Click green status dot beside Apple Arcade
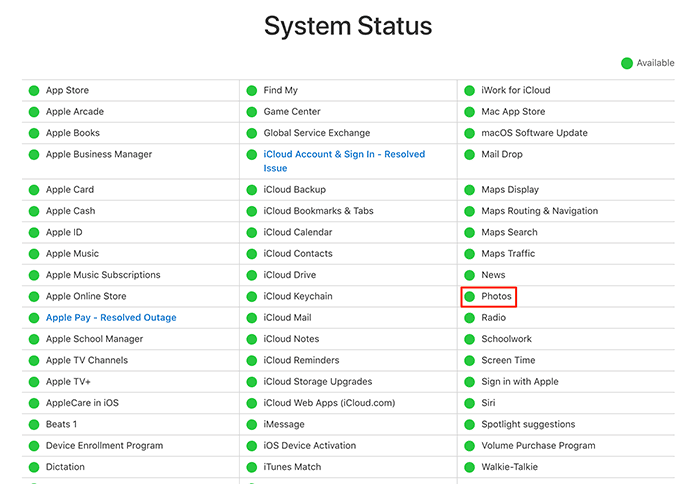Screen dimensions: 680x484 click(34, 112)
